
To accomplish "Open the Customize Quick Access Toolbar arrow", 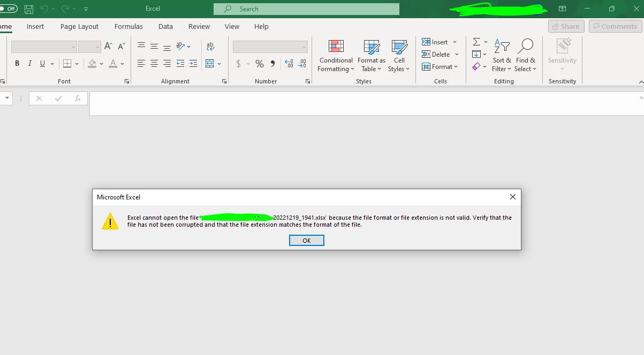I will click(x=86, y=9).
